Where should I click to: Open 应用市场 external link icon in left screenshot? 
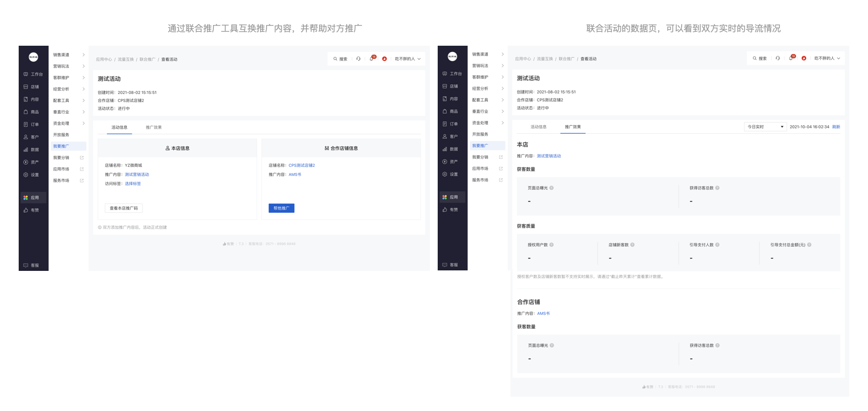82,169
